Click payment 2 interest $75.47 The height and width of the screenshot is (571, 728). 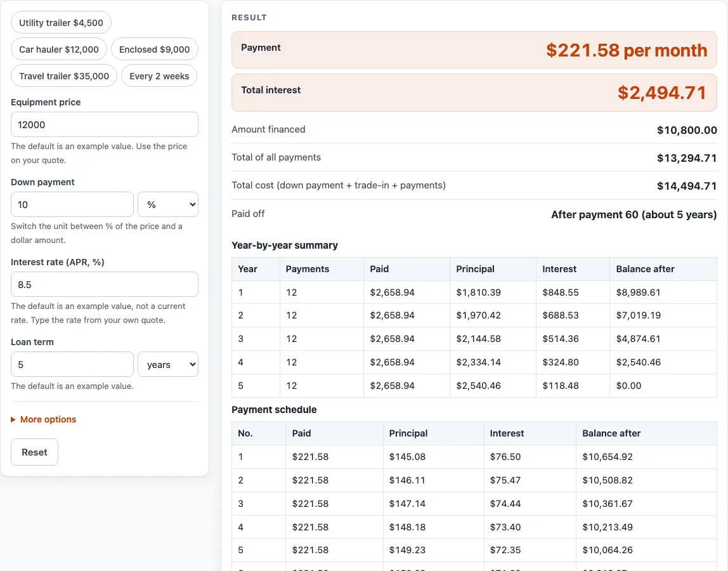click(x=505, y=480)
